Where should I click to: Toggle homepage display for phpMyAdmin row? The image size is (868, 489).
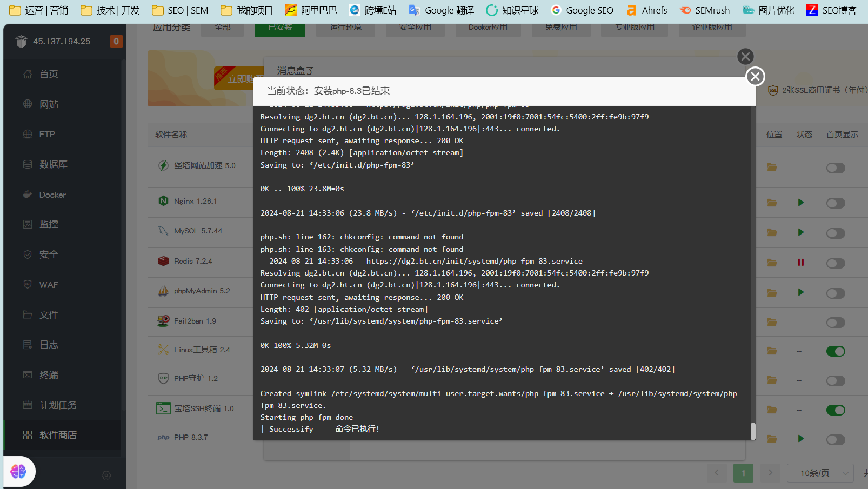tap(836, 293)
